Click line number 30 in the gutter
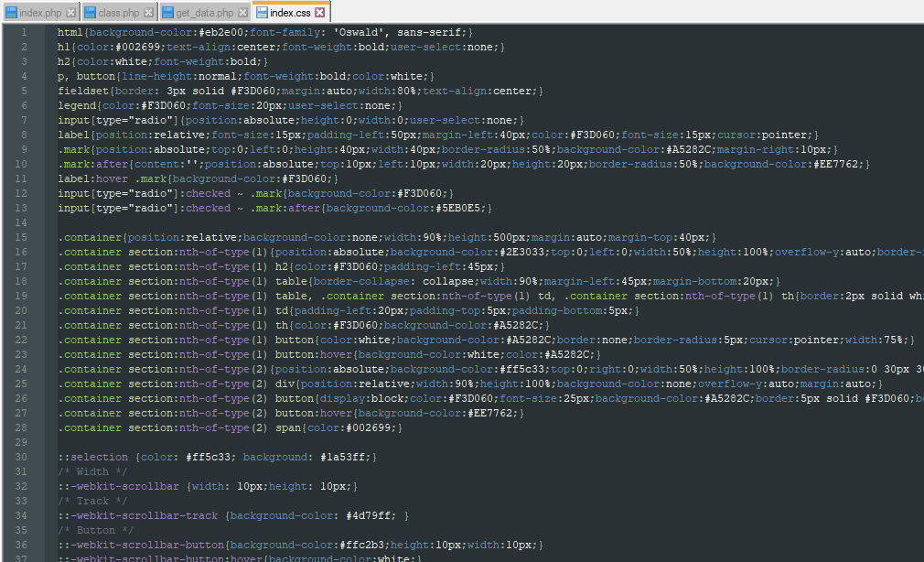Screen dimensions: 924x562 point(21,457)
